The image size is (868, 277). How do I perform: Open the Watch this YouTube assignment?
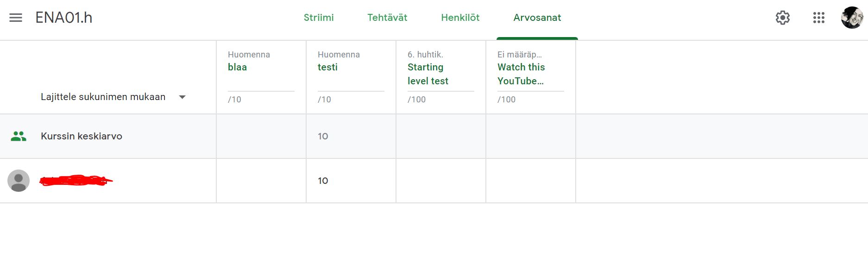tap(521, 74)
